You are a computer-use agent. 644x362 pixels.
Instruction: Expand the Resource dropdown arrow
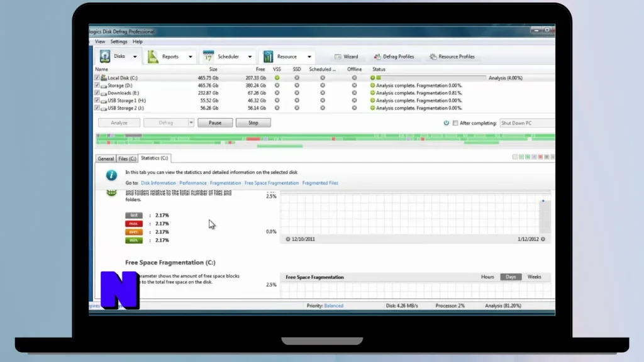pos(309,57)
